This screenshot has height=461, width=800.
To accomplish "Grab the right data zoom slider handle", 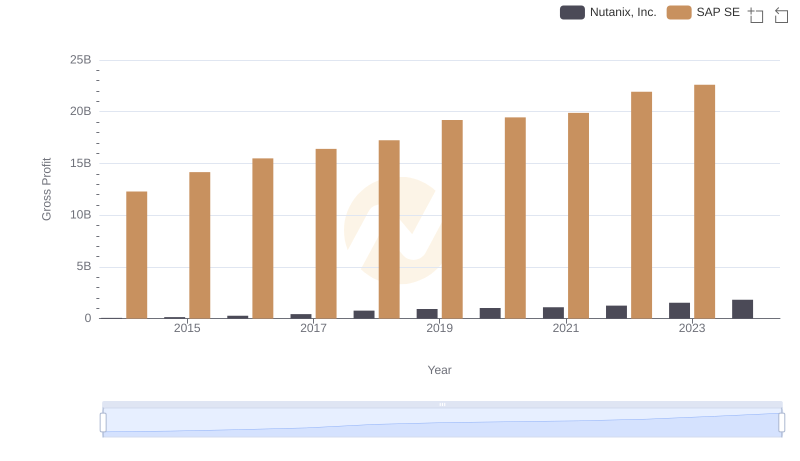I will (x=781, y=423).
